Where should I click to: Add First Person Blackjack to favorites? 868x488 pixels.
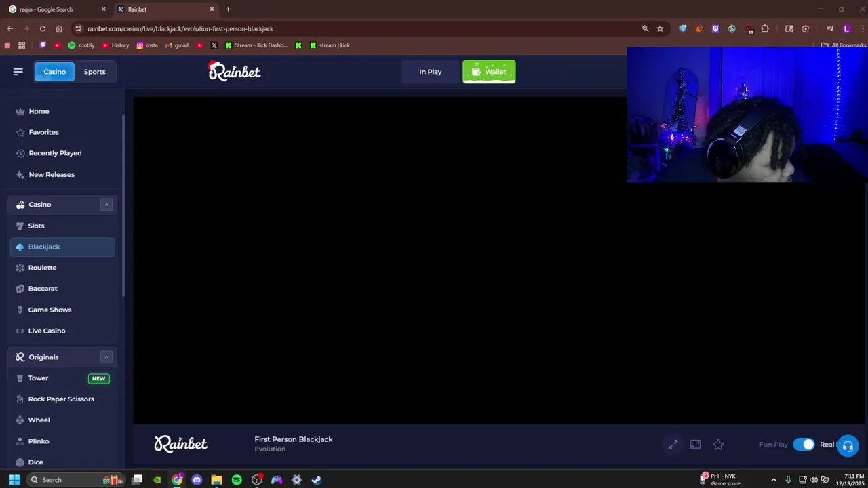(x=718, y=445)
